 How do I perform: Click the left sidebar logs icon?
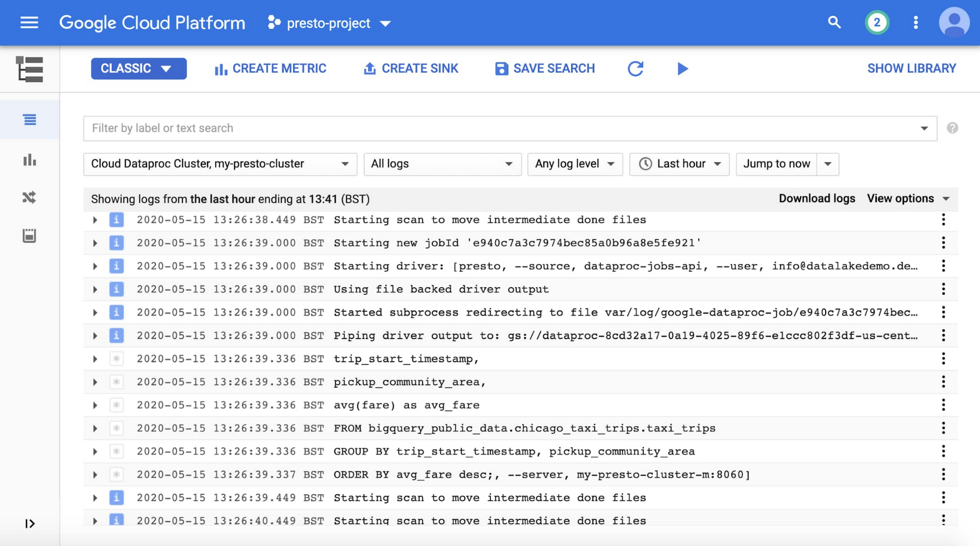(x=29, y=119)
